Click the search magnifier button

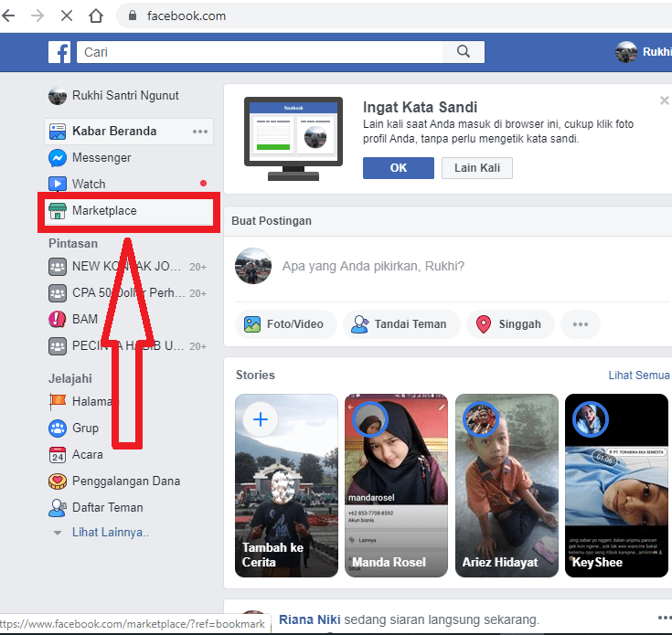coord(464,52)
